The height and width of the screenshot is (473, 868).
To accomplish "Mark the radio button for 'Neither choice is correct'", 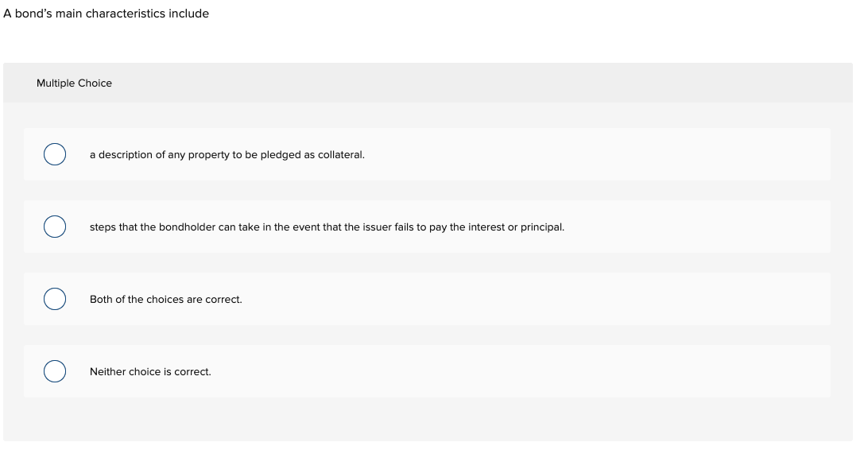I will coord(55,371).
